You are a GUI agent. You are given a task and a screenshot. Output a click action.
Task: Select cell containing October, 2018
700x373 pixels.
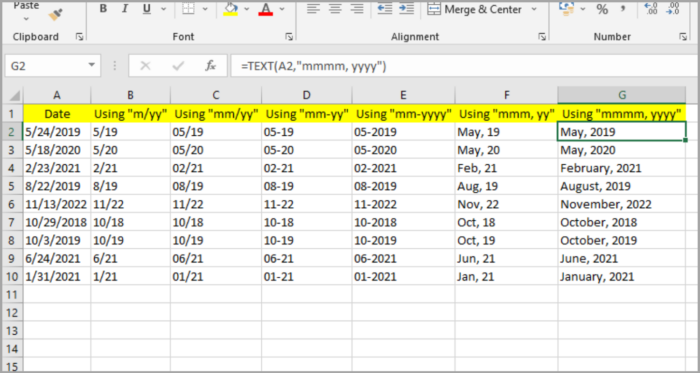coord(622,222)
